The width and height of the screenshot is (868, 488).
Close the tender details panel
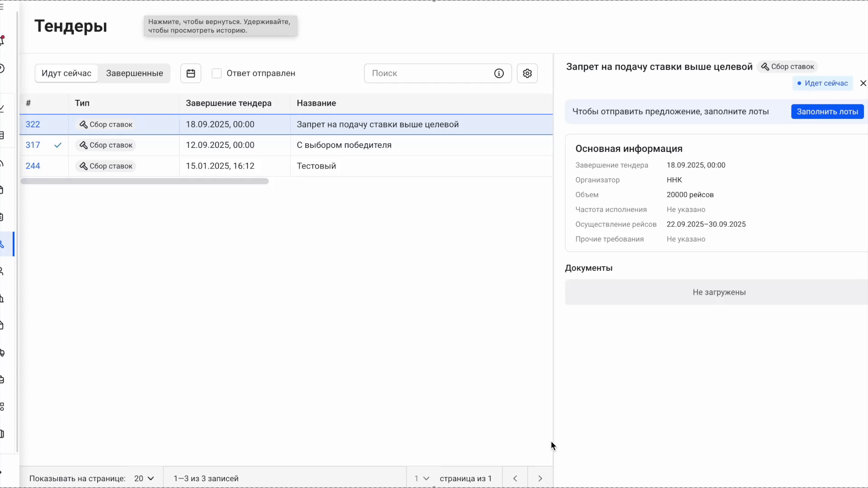[863, 83]
